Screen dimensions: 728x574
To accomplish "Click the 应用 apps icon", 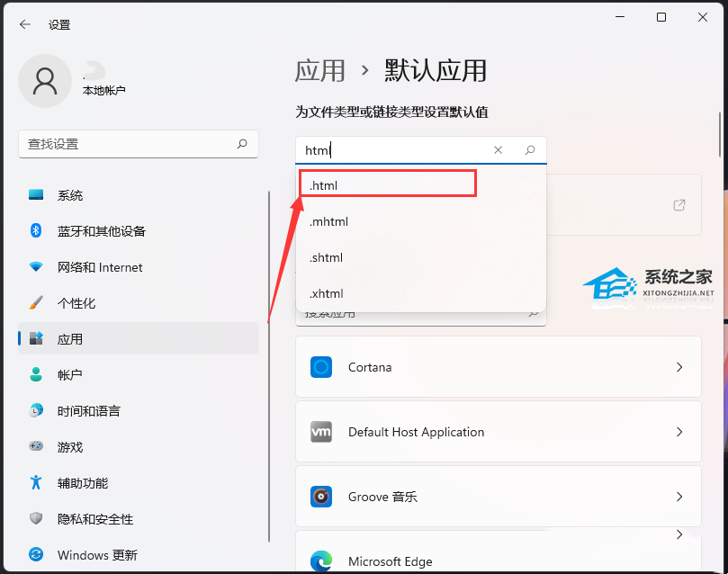I will tap(36, 338).
